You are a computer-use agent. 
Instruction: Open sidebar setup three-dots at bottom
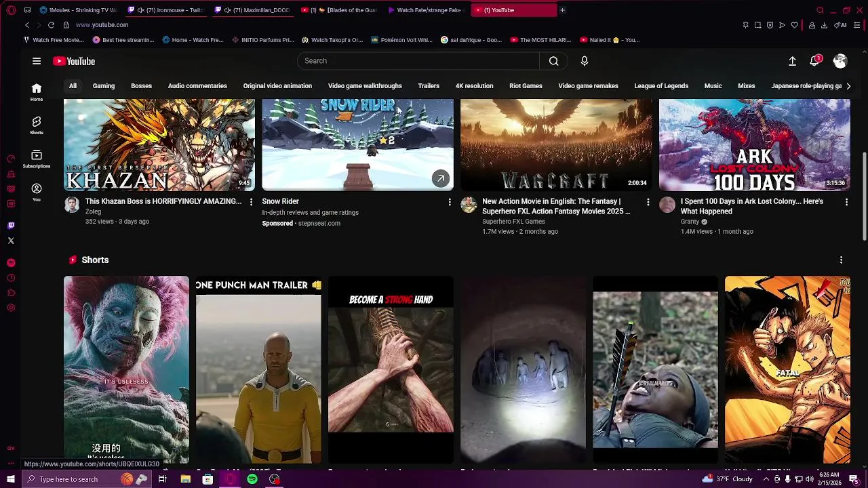point(11,464)
